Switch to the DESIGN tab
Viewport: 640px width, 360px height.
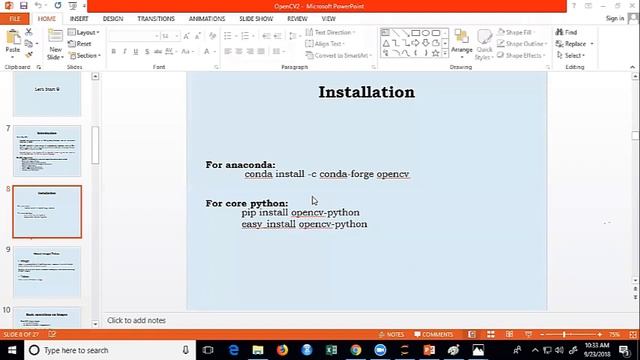[x=113, y=19]
